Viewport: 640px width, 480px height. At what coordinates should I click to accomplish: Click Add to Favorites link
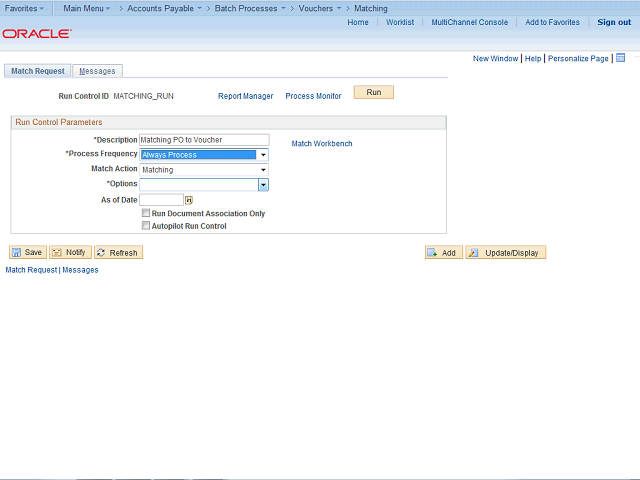[552, 22]
